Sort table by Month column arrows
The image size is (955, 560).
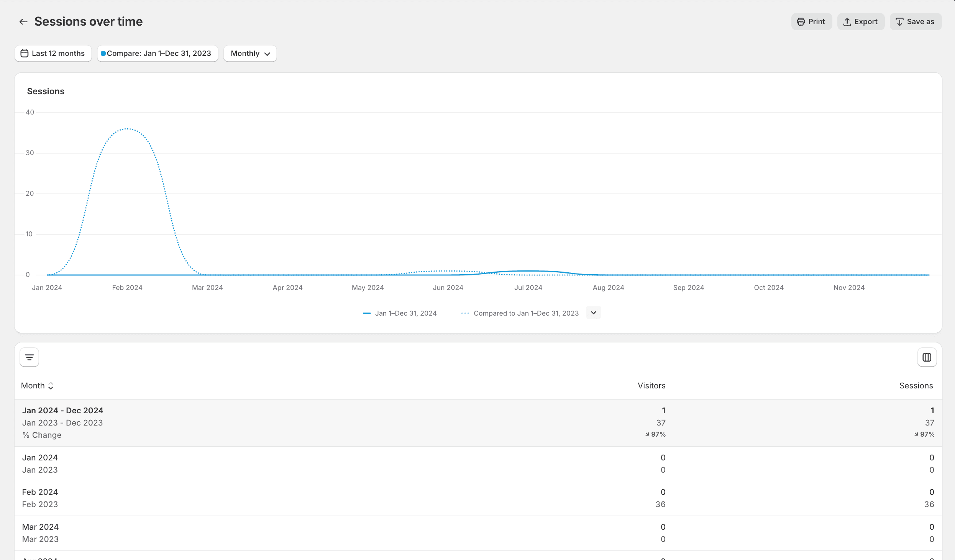[51, 386]
